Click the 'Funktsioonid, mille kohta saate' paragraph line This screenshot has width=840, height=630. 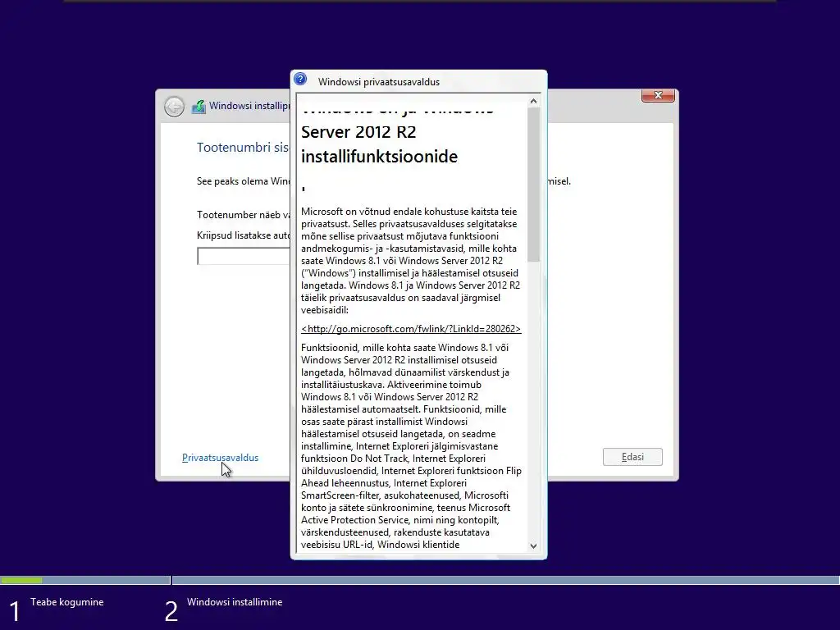(404, 348)
